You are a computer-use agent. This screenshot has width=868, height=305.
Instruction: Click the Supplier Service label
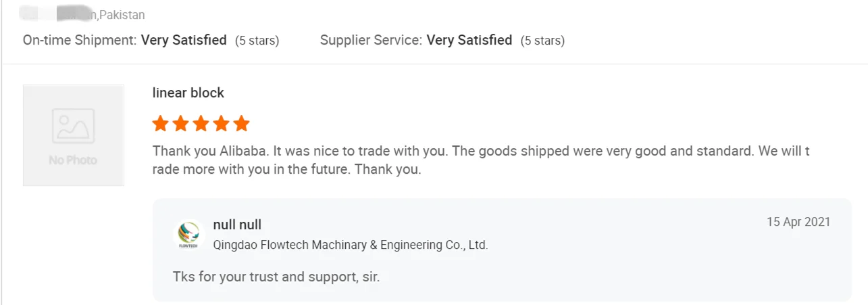[x=372, y=41]
